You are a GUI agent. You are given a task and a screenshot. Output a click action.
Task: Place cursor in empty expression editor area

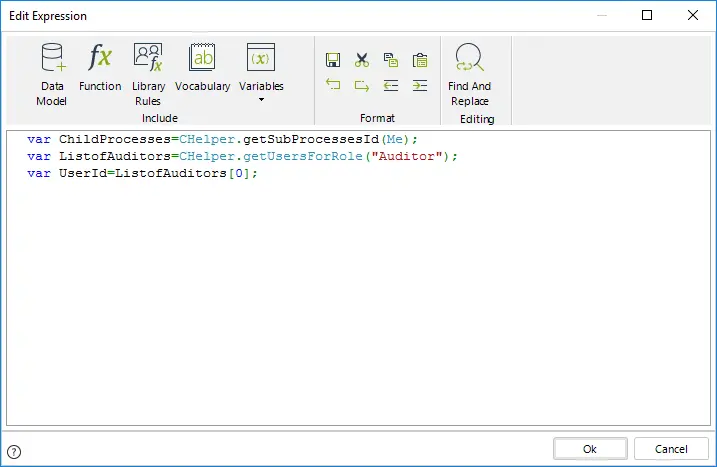coord(358,302)
